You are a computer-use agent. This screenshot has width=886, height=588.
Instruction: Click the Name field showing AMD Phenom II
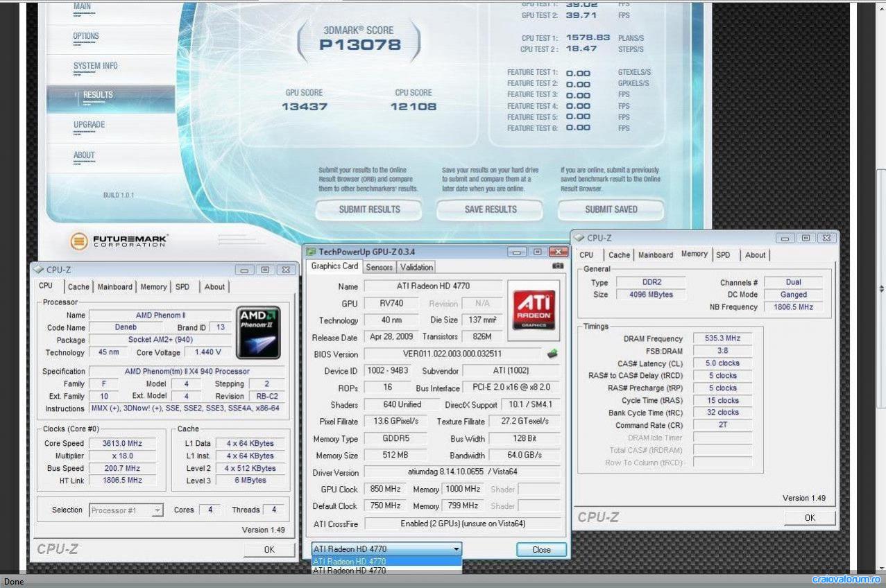[x=160, y=315]
